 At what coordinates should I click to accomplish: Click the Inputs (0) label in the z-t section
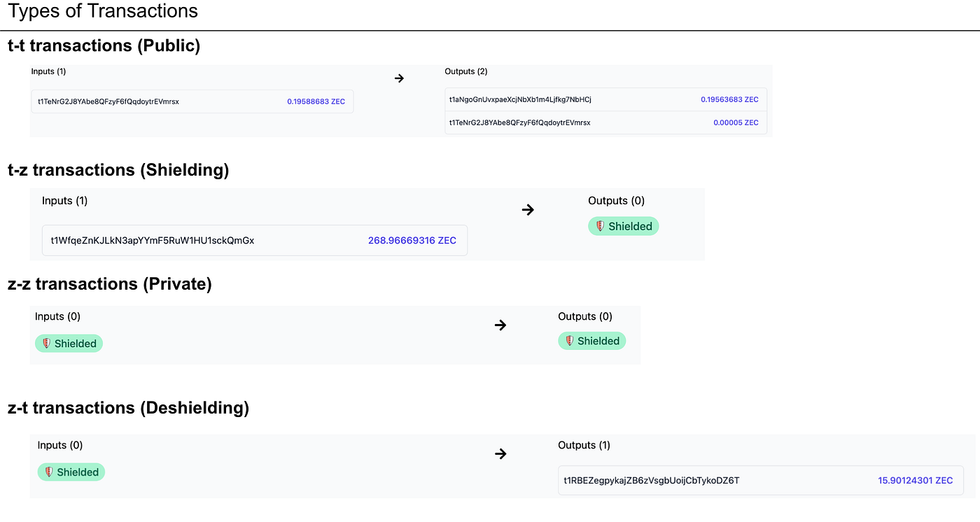click(x=60, y=445)
